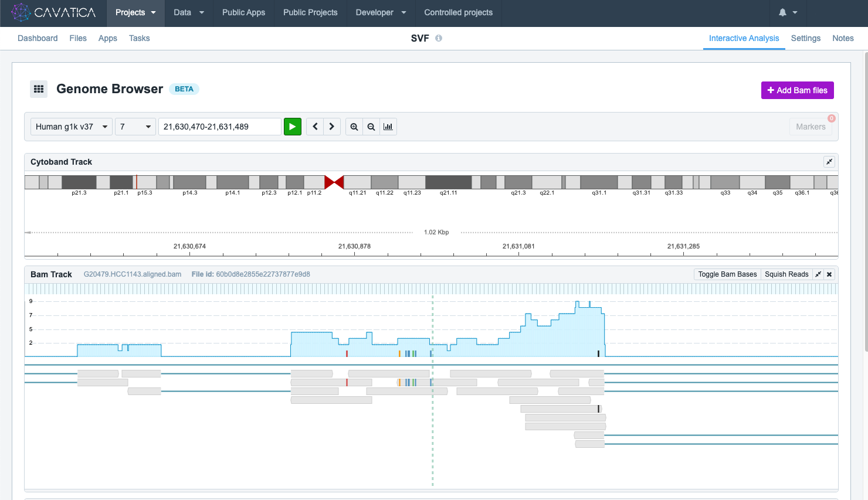Switch to the Files tab
The width and height of the screenshot is (868, 500).
pos(78,38)
